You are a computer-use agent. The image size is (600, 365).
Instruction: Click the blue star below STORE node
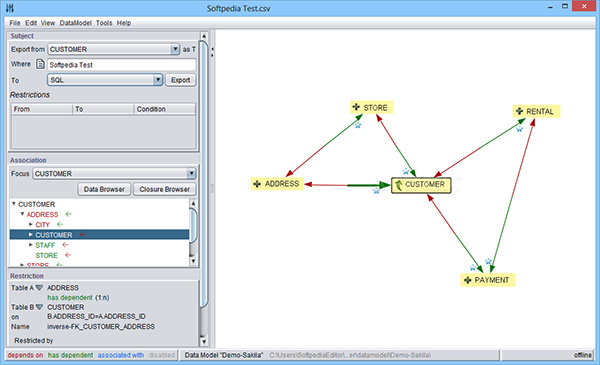(x=358, y=125)
